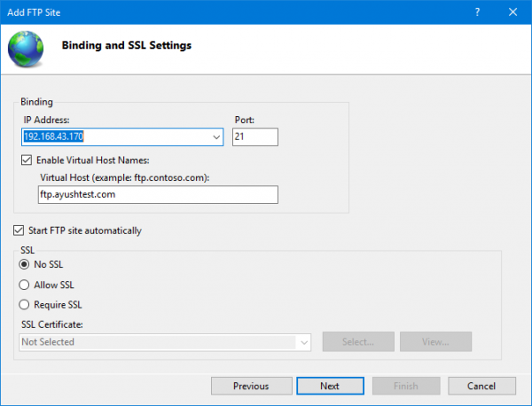This screenshot has width=532, height=406.
Task: Go back with the Previous button
Action: pyautogui.click(x=251, y=386)
